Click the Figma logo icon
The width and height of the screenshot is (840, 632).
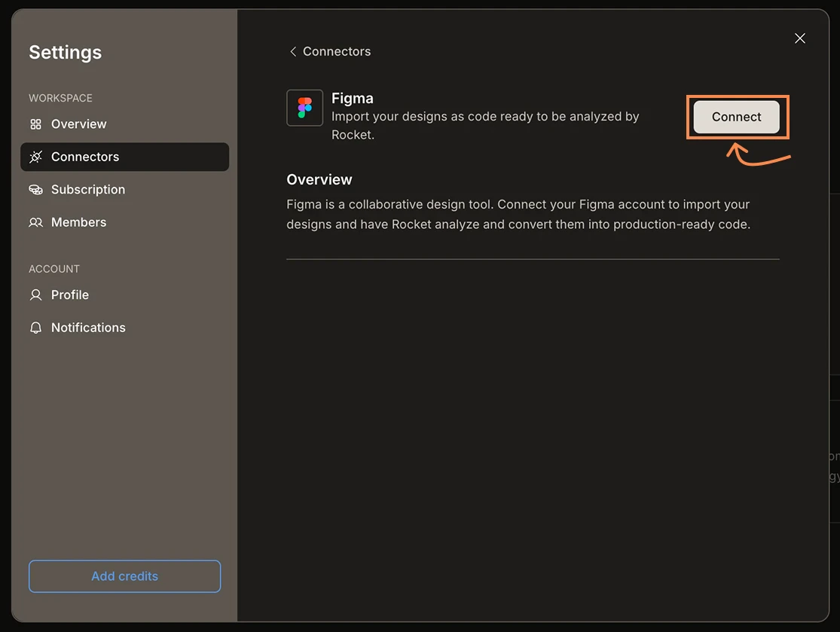305,108
